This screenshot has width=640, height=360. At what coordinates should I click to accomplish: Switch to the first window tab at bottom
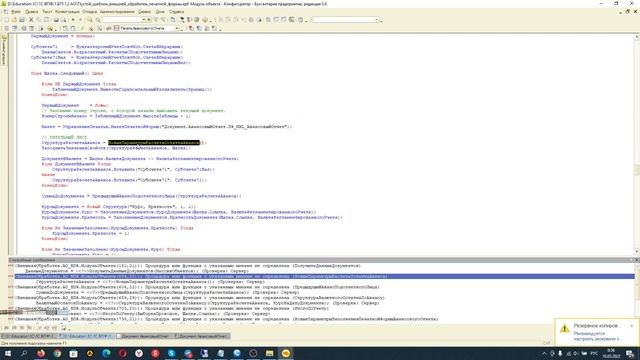[x=29, y=336]
